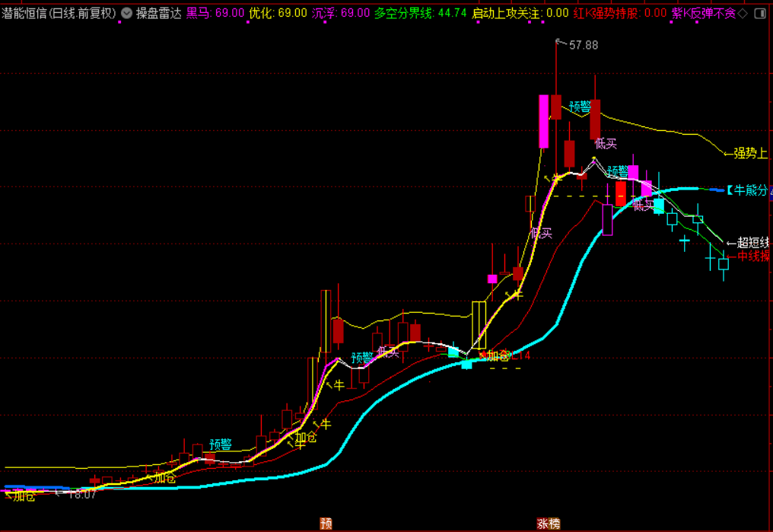Viewport: 773px width, 532px height.
Task: Click the diamond icon after 紫K反弹不贪
Action: click(743, 13)
